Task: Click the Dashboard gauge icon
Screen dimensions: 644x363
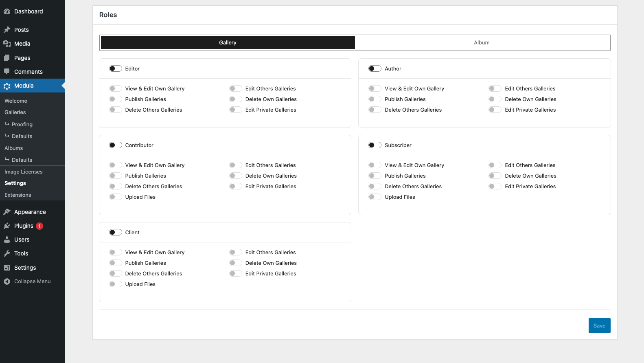Action: click(7, 11)
